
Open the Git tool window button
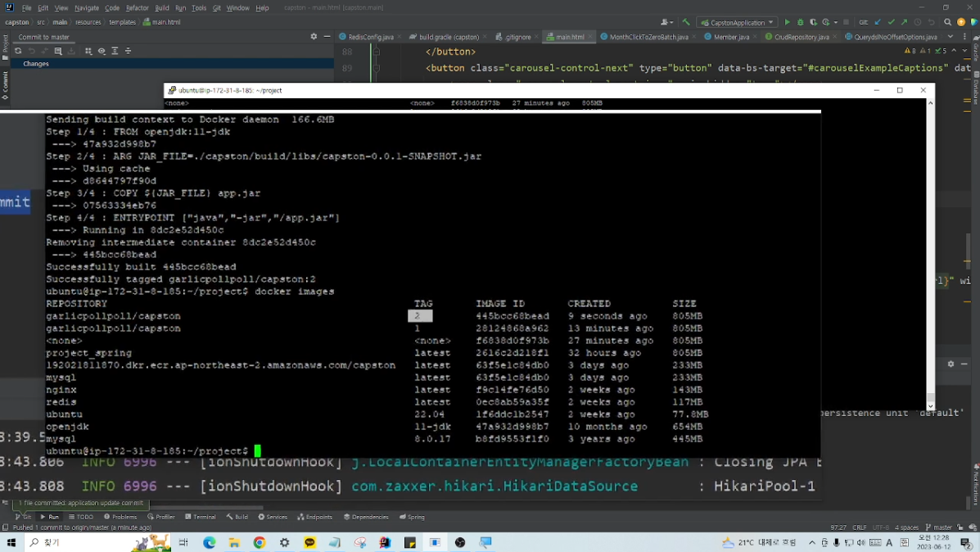[x=22, y=517]
